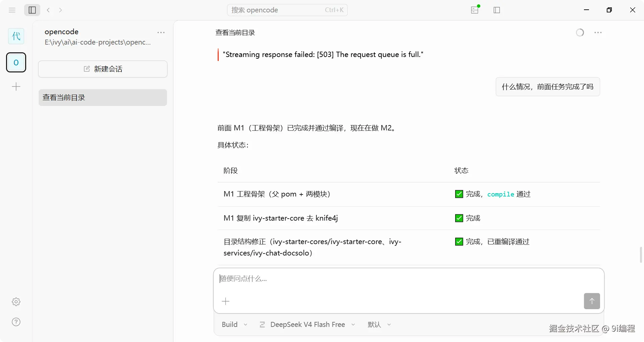Click the loading spinner indicator in header
The width and height of the screenshot is (644, 342).
click(580, 33)
